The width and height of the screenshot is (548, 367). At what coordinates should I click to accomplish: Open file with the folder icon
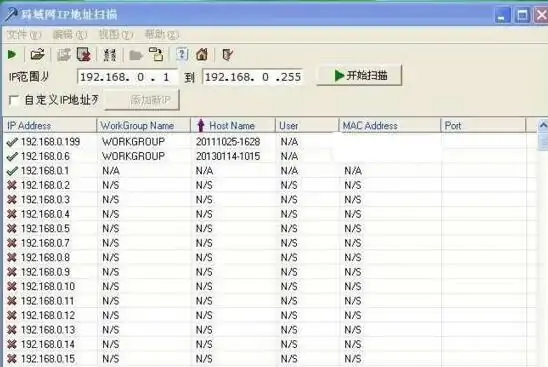coord(37,54)
